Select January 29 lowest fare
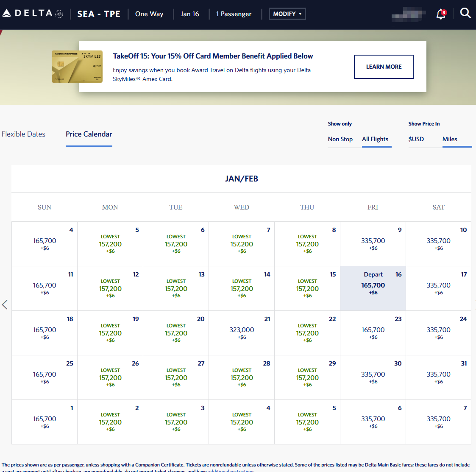 [x=307, y=377]
